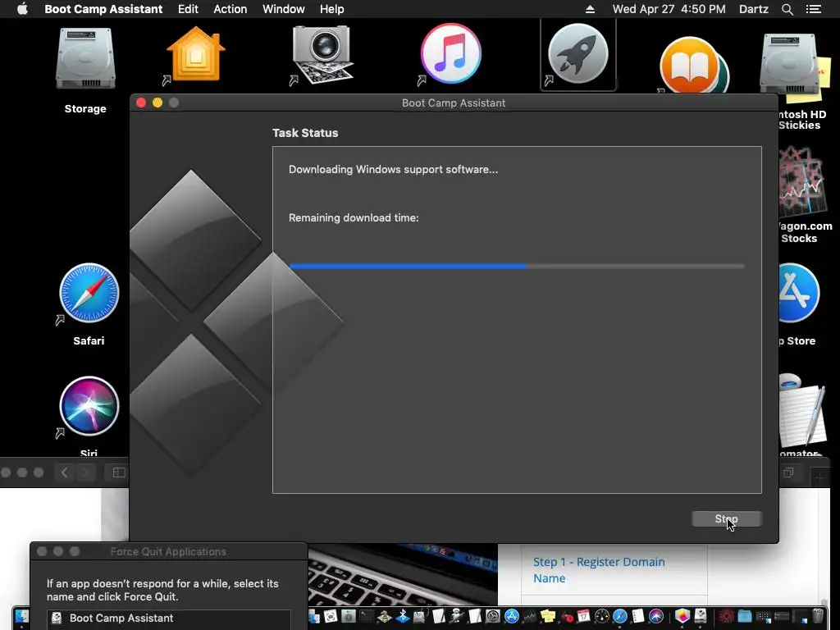This screenshot has height=630, width=840.
Task: Select the App Store desktop icon
Action: coord(799,293)
